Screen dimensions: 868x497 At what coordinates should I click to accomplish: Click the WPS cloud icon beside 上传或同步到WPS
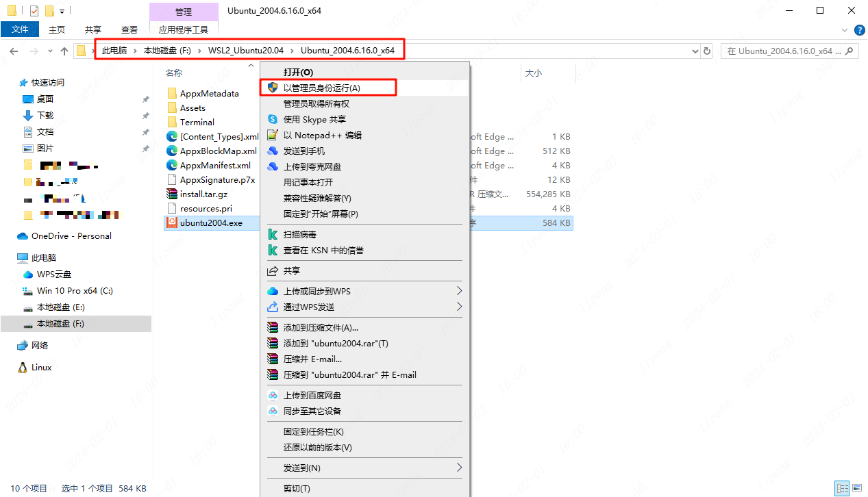[x=273, y=291]
